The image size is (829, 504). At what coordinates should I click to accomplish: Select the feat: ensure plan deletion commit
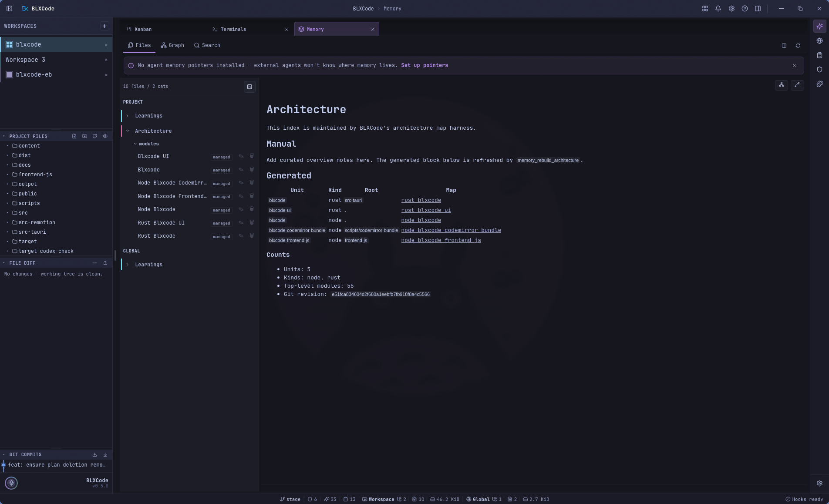[56, 465]
